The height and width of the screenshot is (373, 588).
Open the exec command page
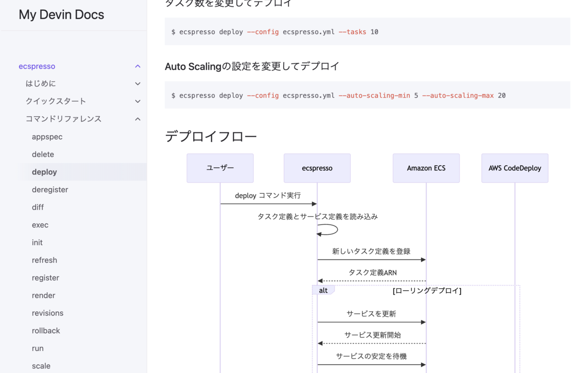(x=40, y=225)
